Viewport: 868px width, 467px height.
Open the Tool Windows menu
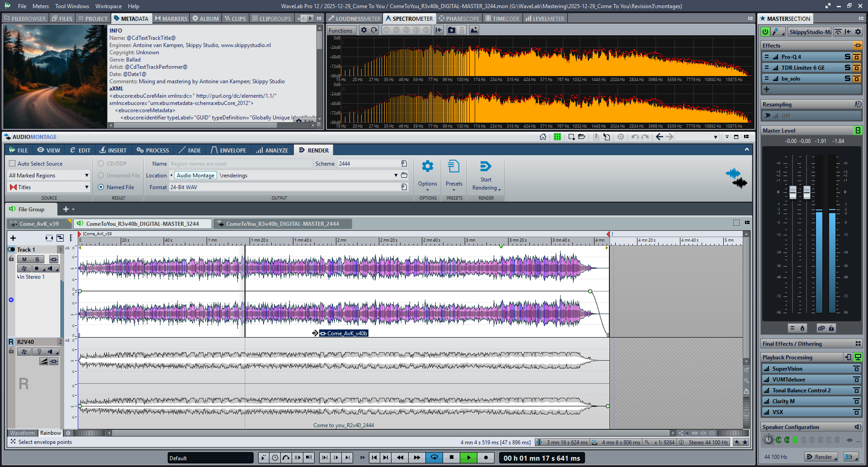(x=72, y=6)
